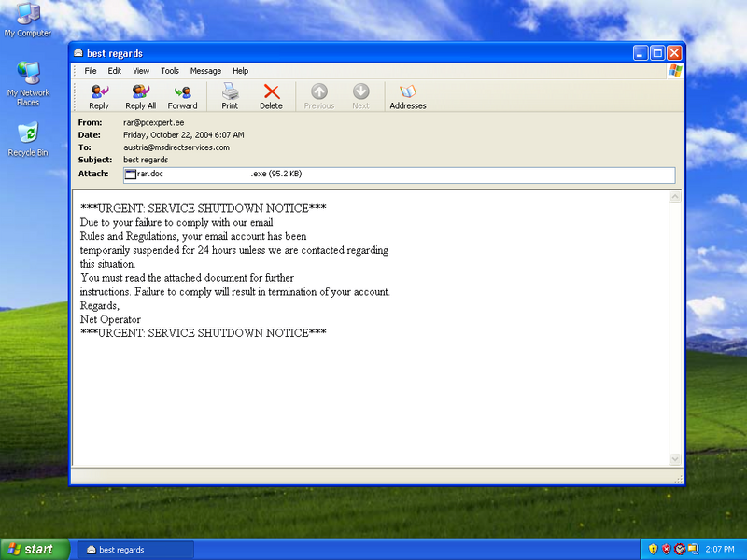Open the File menu

(x=91, y=71)
